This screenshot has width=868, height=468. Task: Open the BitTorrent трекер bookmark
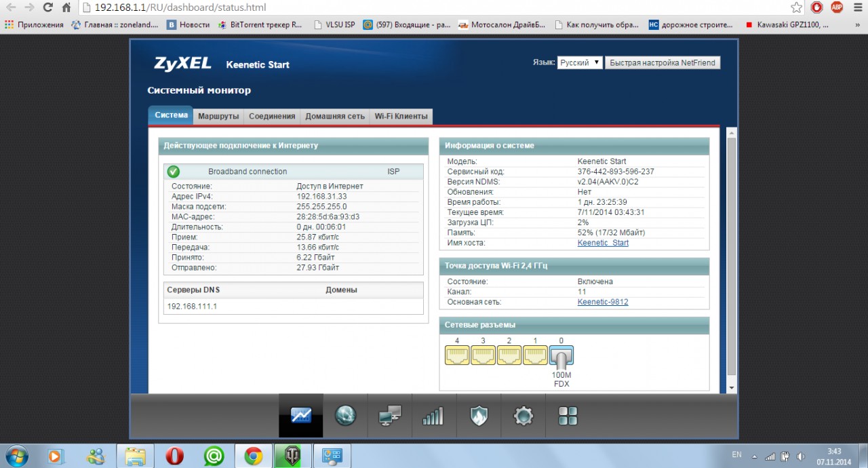260,24
